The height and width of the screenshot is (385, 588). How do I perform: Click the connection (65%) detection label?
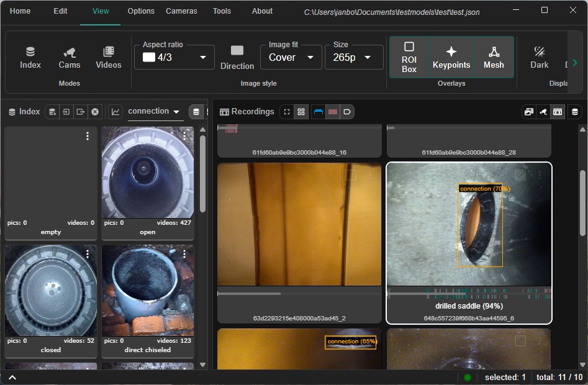pyautogui.click(x=351, y=341)
